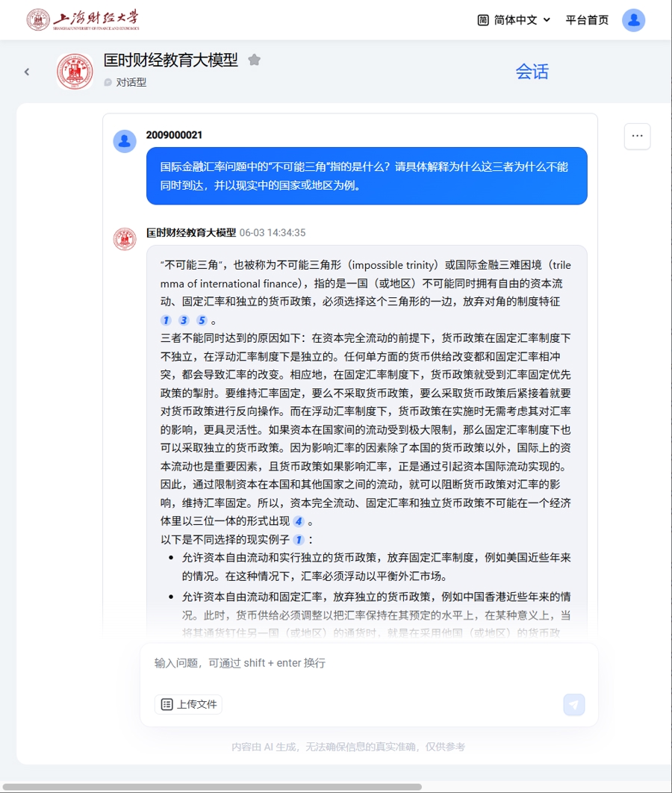Click the bot avatar beside the response
The image size is (672, 793).
[x=125, y=239]
